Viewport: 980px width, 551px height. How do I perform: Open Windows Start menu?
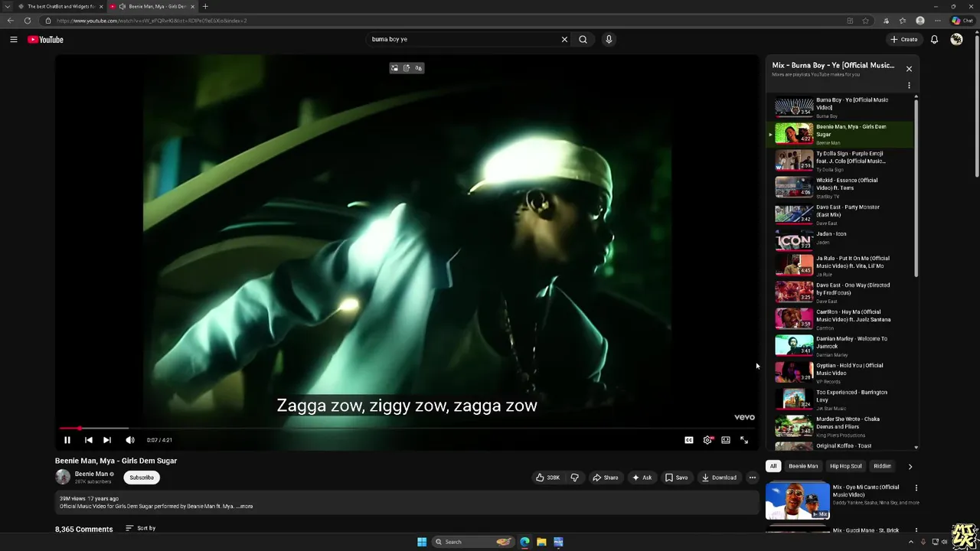(422, 542)
